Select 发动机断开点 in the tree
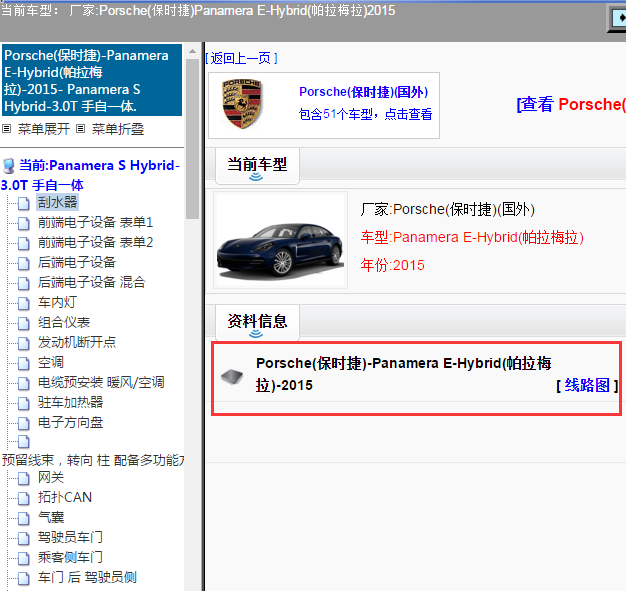 [x=77, y=342]
